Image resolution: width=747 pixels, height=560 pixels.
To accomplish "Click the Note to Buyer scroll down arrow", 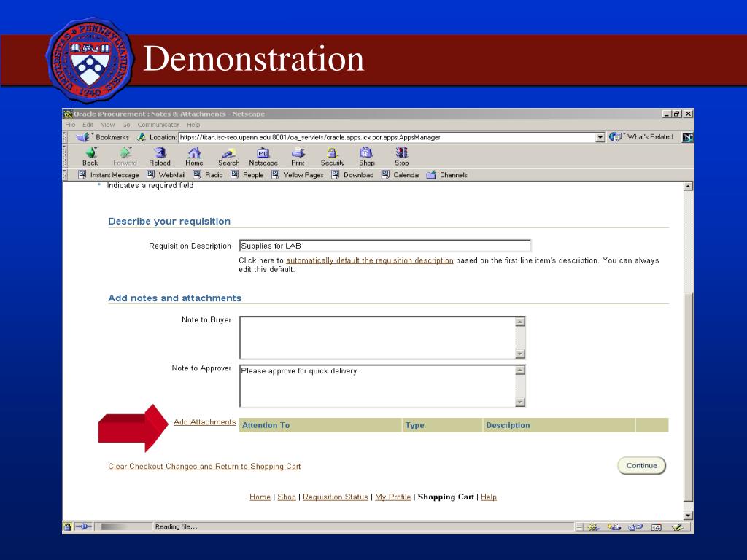I will (520, 354).
